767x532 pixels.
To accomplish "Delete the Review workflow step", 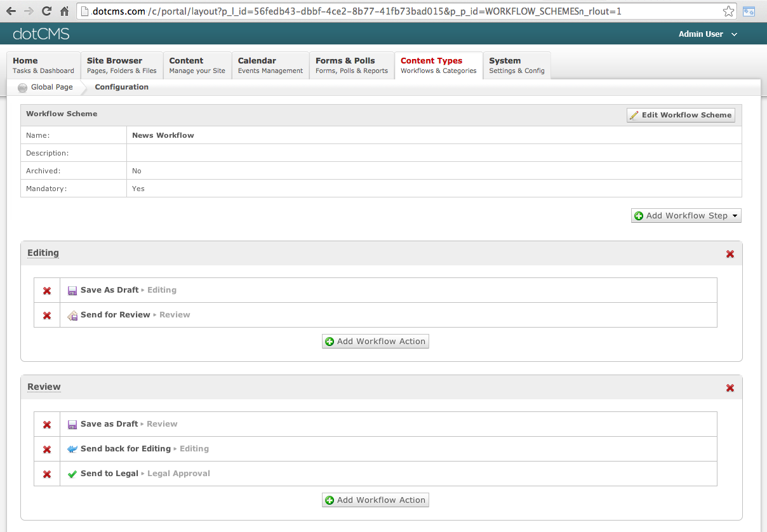I will coord(730,388).
